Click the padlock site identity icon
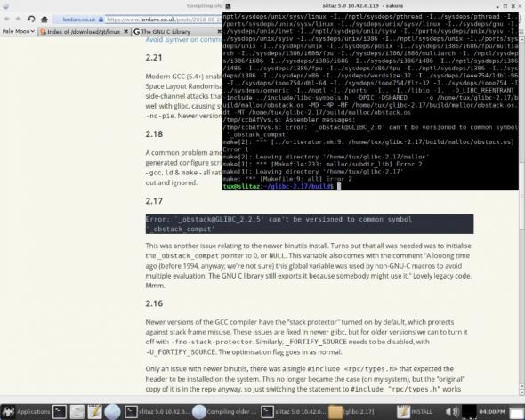Screen dimensions: 525x420 coord(101,20)
